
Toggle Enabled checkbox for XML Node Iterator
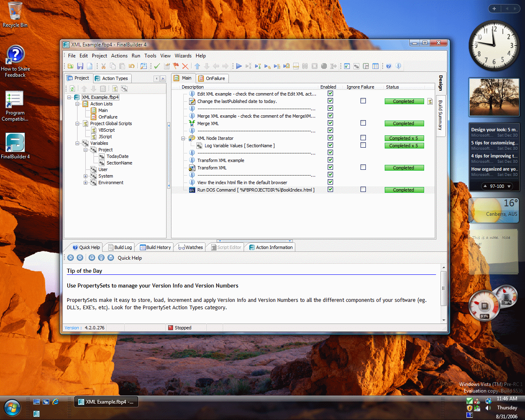tap(330, 138)
